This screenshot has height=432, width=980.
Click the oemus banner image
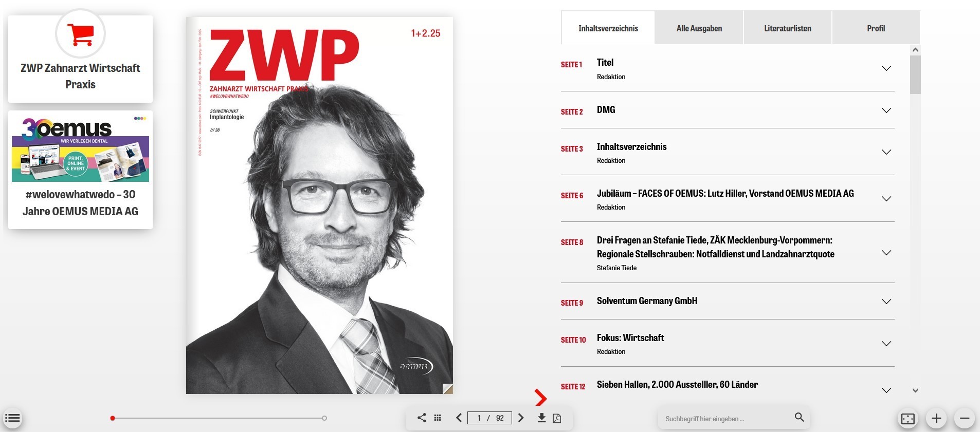[x=80, y=148]
